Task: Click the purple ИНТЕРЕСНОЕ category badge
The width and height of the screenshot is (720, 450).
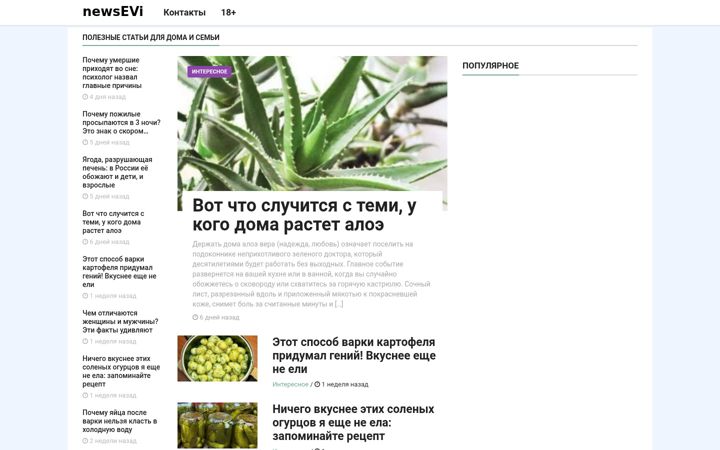Action: coord(209,72)
